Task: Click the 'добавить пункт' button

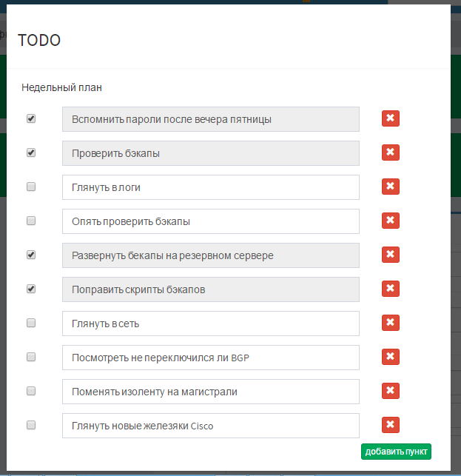Action: coord(396,452)
